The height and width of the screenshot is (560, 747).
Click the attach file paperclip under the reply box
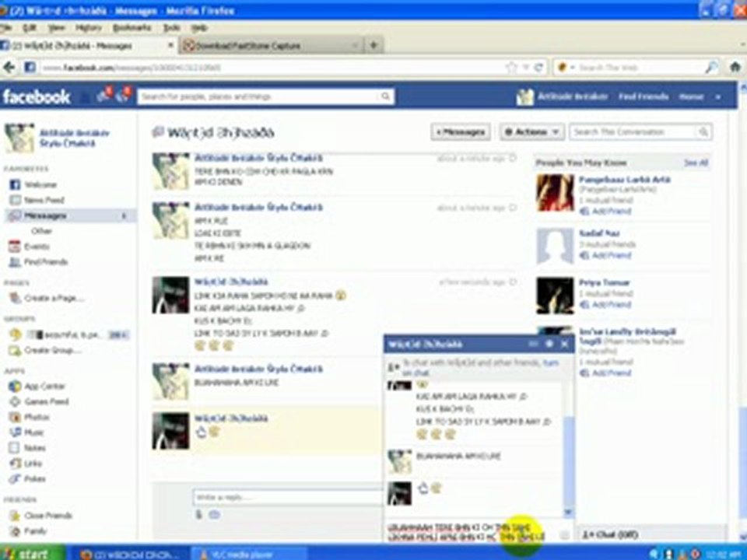[x=199, y=514]
